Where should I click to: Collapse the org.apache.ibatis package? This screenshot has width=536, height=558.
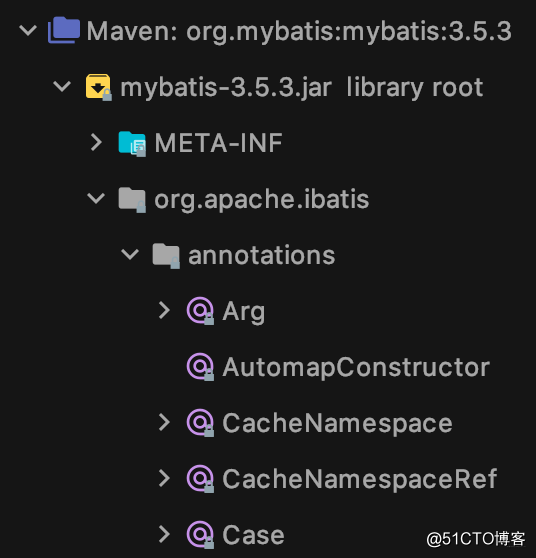click(96, 198)
